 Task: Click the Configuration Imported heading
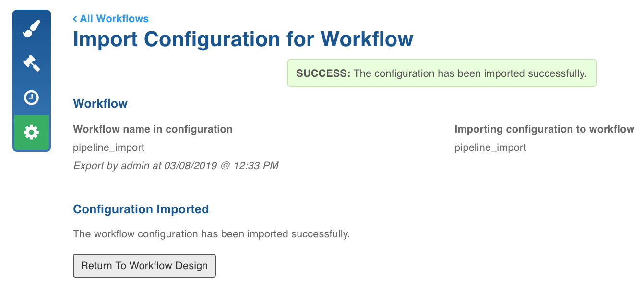(141, 209)
